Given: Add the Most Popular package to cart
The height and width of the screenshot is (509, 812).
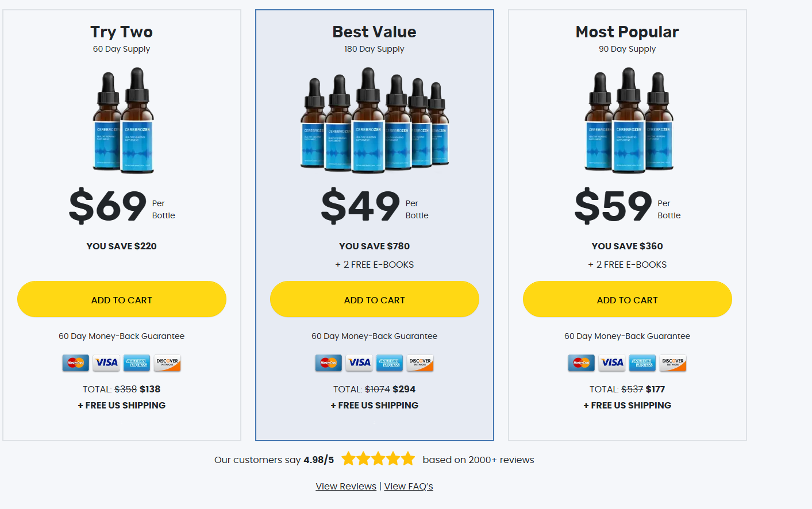Looking at the screenshot, I should [628, 299].
